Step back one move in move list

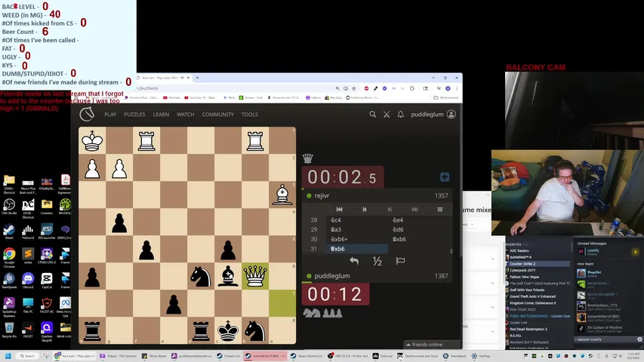(365, 210)
